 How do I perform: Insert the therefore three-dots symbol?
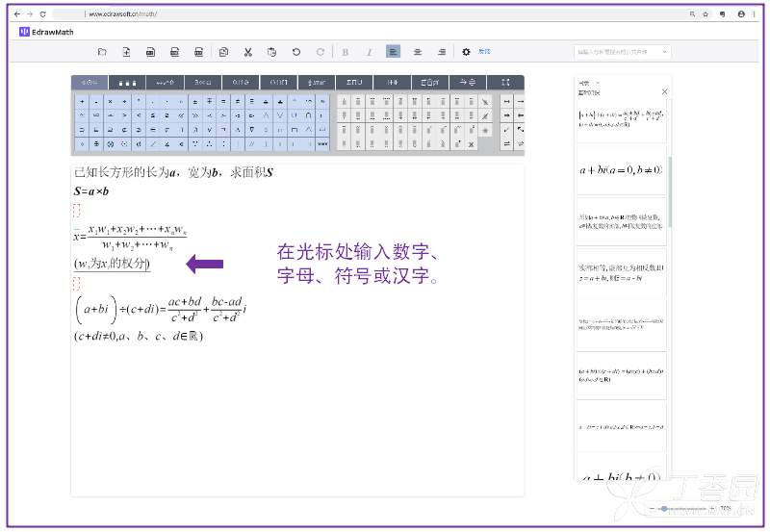210,144
